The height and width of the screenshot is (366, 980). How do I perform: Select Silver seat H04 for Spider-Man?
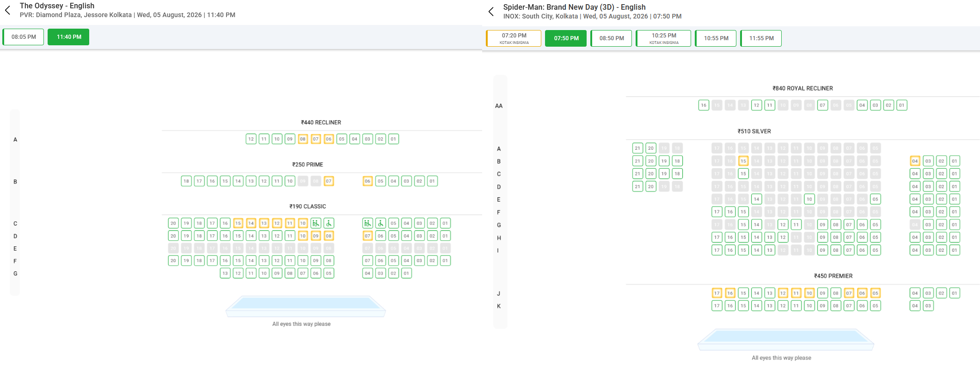tap(915, 237)
